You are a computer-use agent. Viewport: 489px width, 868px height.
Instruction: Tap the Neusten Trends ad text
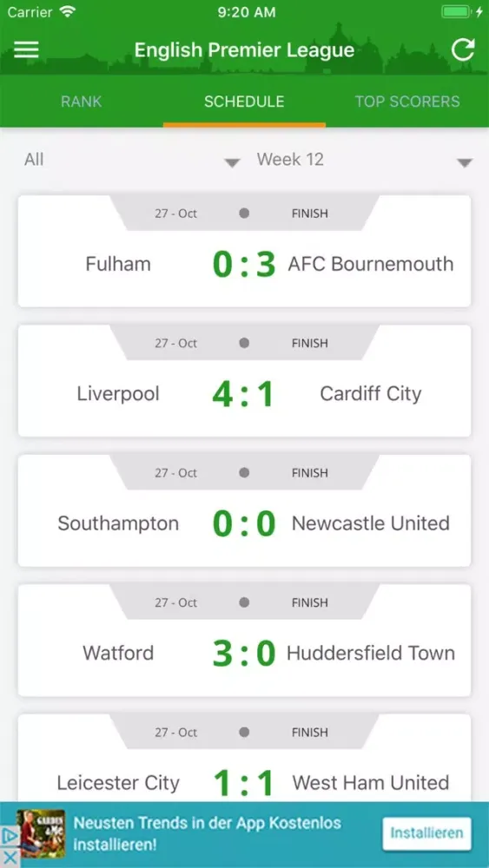click(207, 833)
